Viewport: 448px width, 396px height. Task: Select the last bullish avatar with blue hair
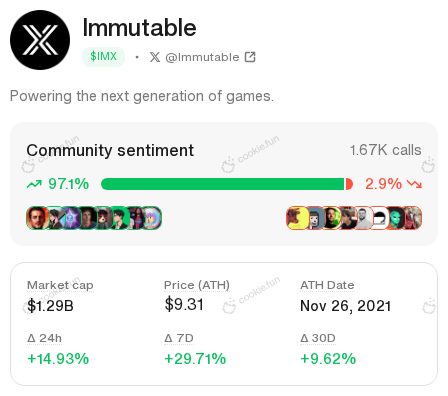(x=152, y=218)
